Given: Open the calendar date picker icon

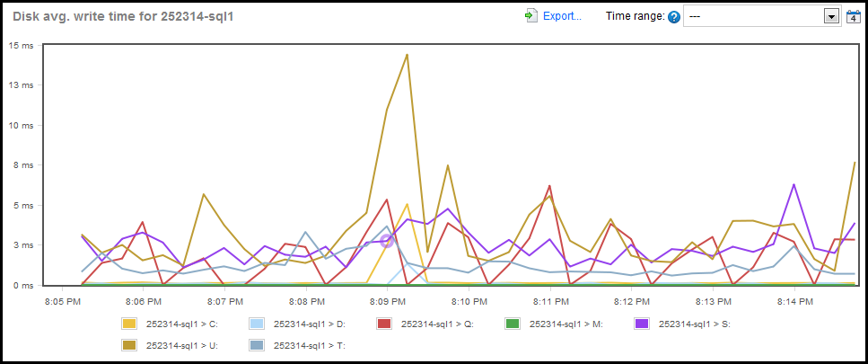Looking at the screenshot, I should click(x=853, y=16).
